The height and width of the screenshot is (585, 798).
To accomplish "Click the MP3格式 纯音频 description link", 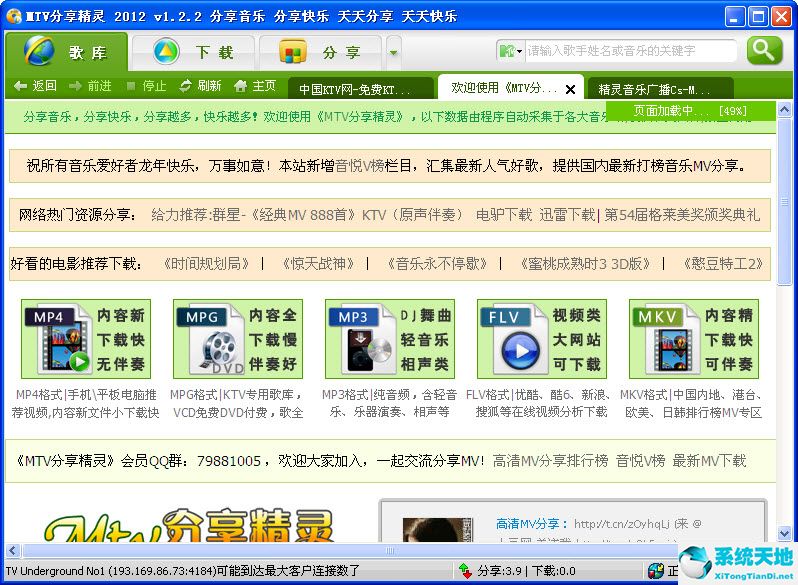I will coord(389,403).
